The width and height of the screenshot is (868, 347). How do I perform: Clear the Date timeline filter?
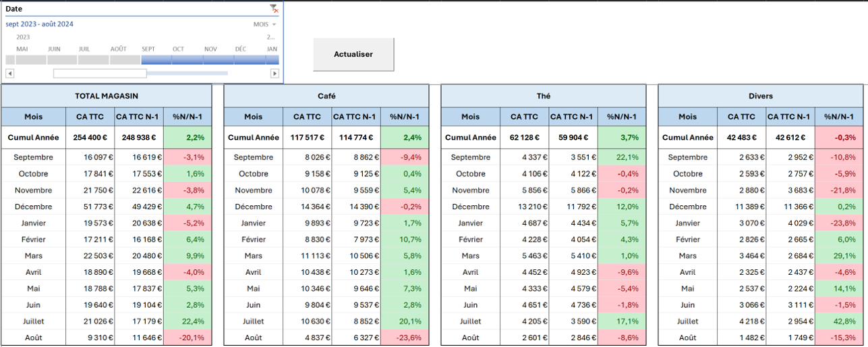[x=274, y=9]
